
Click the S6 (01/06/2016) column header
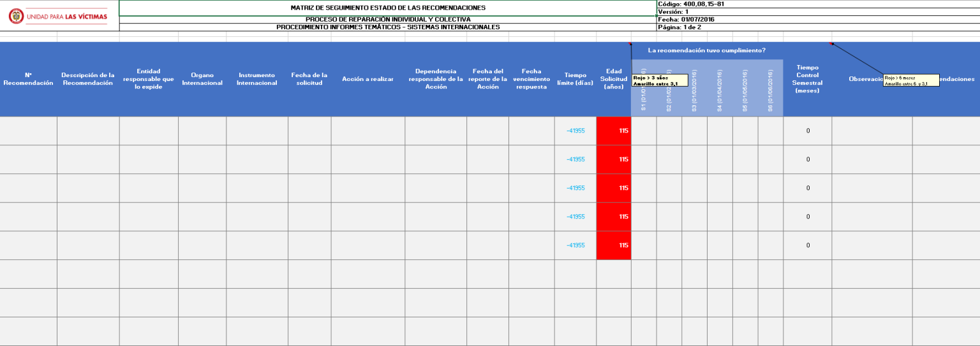(770, 89)
